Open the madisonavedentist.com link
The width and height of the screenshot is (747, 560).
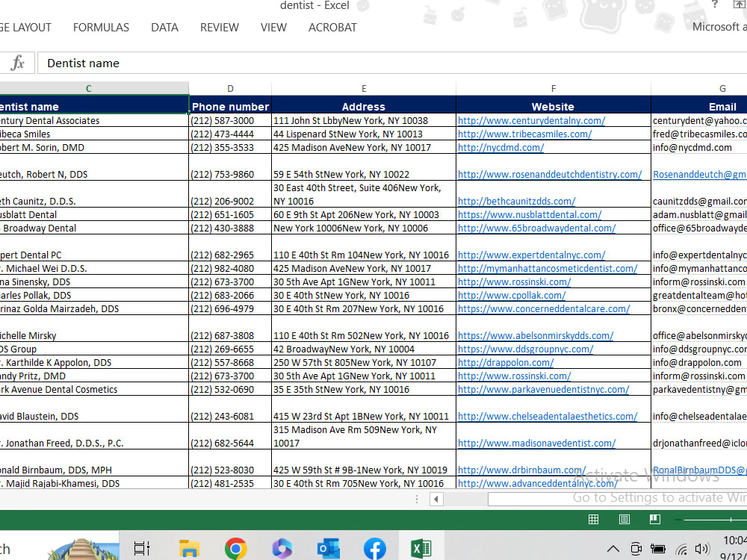click(x=537, y=443)
